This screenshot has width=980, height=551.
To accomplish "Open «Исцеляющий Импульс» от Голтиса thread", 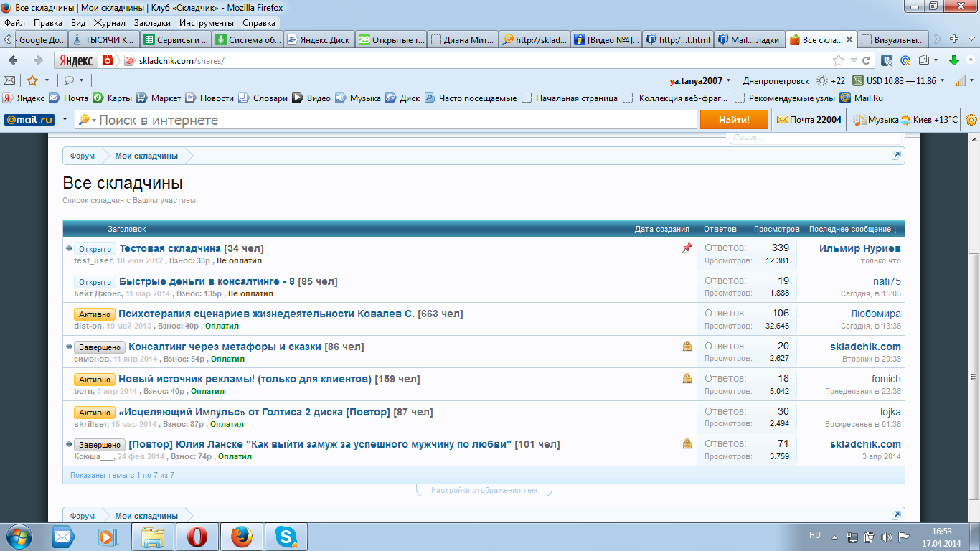I will (254, 412).
